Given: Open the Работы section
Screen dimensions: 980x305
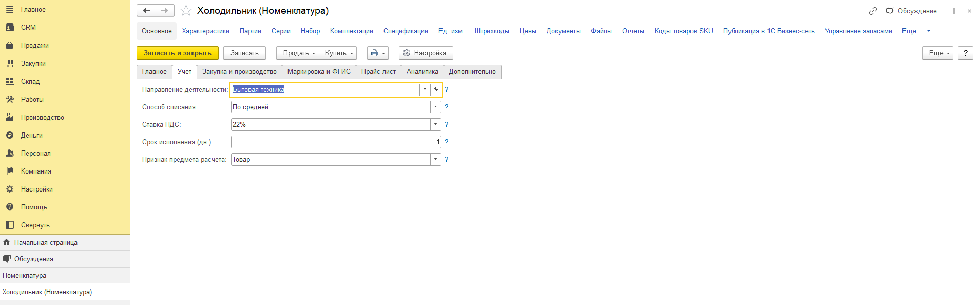Looking at the screenshot, I should [x=32, y=99].
